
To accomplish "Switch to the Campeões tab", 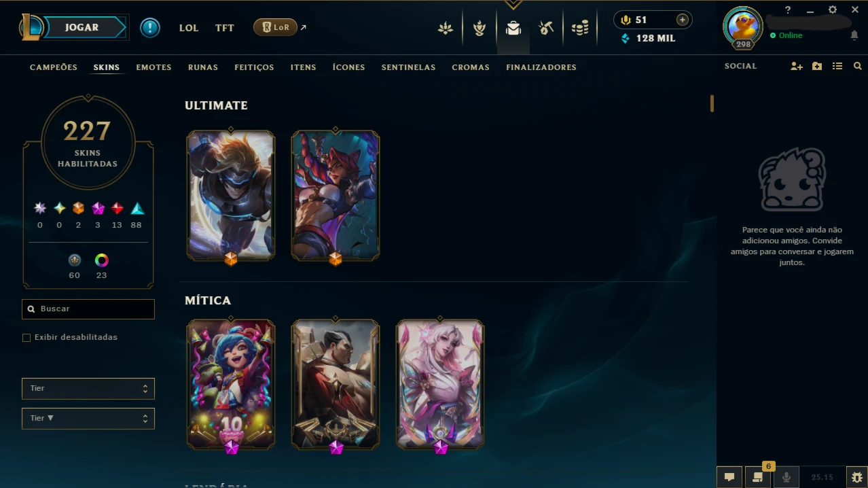I will [54, 67].
